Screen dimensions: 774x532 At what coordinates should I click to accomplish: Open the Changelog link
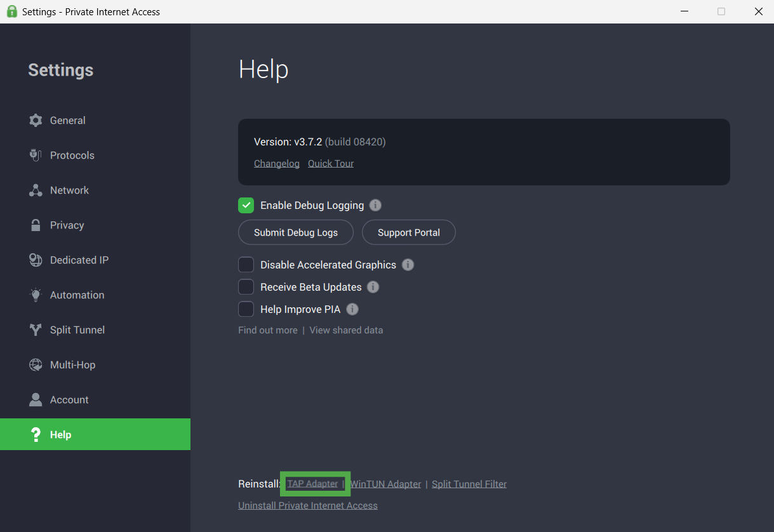pyautogui.click(x=277, y=163)
